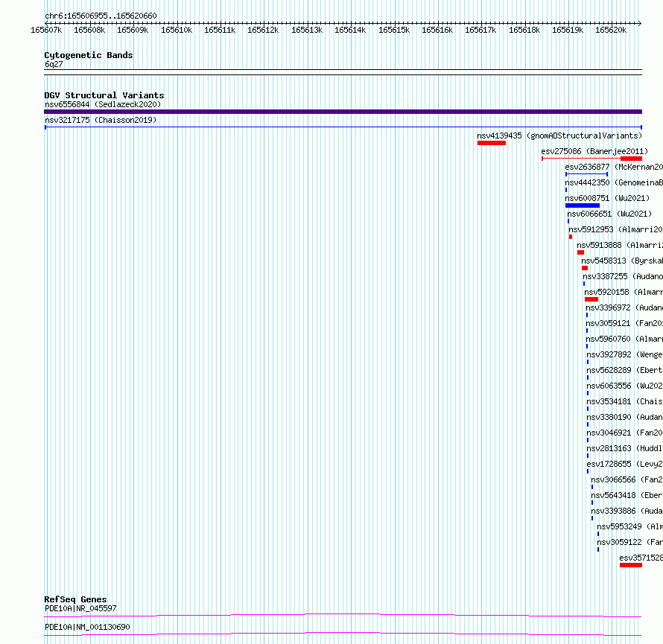Image resolution: width=663 pixels, height=644 pixels.
Task: Click the chr6:165606955..165620660 region label
Action: click(x=101, y=16)
